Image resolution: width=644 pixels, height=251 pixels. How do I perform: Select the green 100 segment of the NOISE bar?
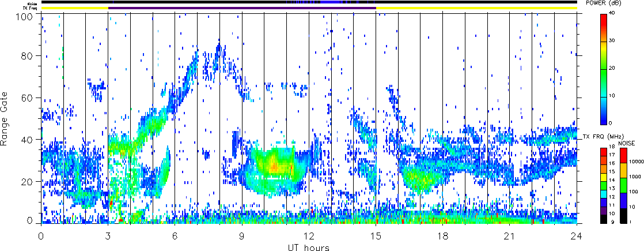(x=623, y=185)
